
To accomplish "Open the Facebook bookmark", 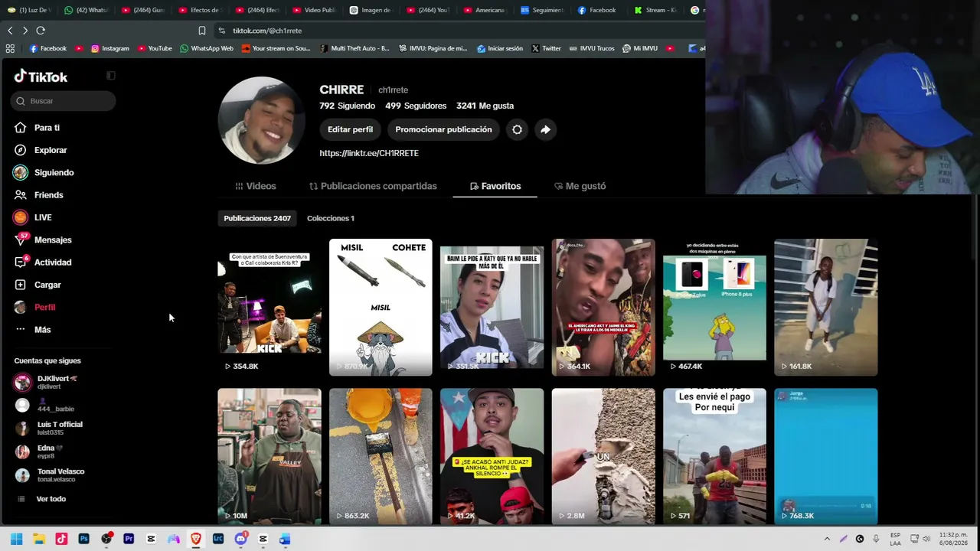I will 48,48.
